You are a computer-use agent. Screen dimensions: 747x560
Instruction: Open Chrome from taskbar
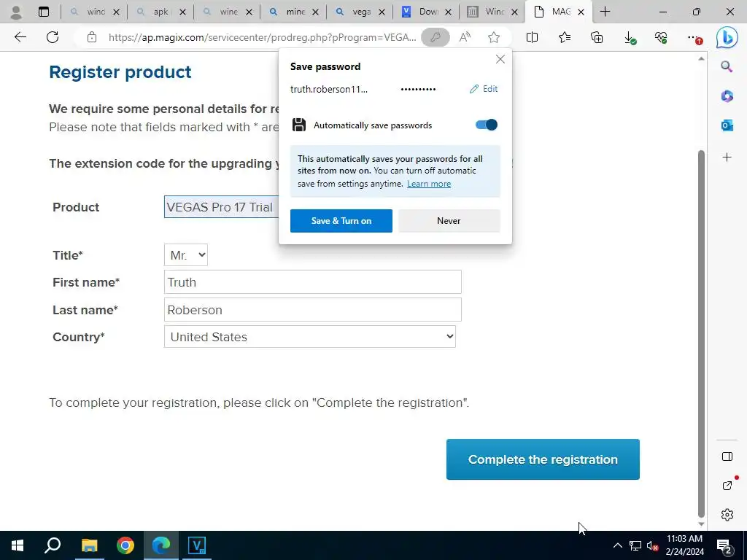coord(125,545)
